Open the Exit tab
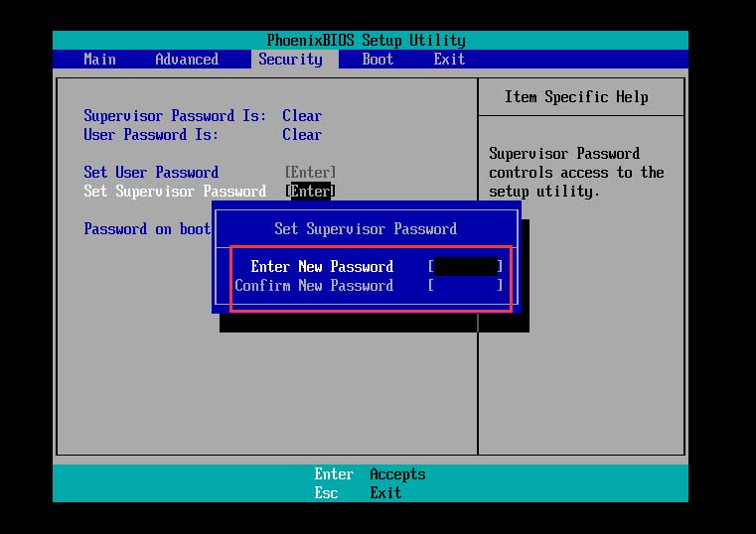This screenshot has height=534, width=756. click(x=449, y=60)
